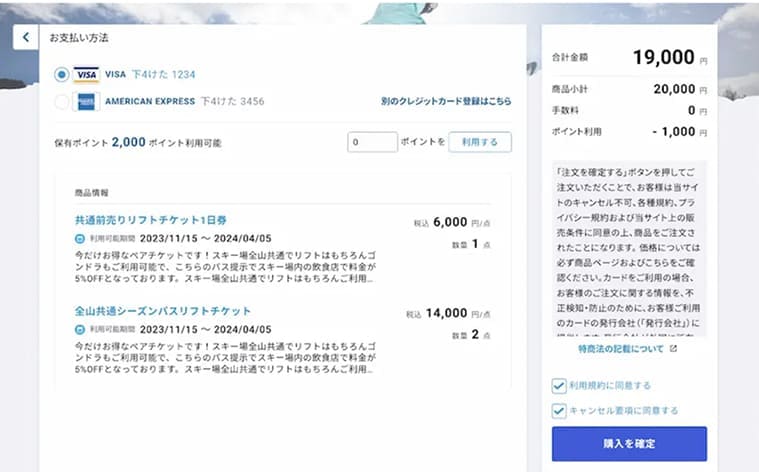Click inside the order terms text box
Screen dimensions: 759x472
(628, 248)
